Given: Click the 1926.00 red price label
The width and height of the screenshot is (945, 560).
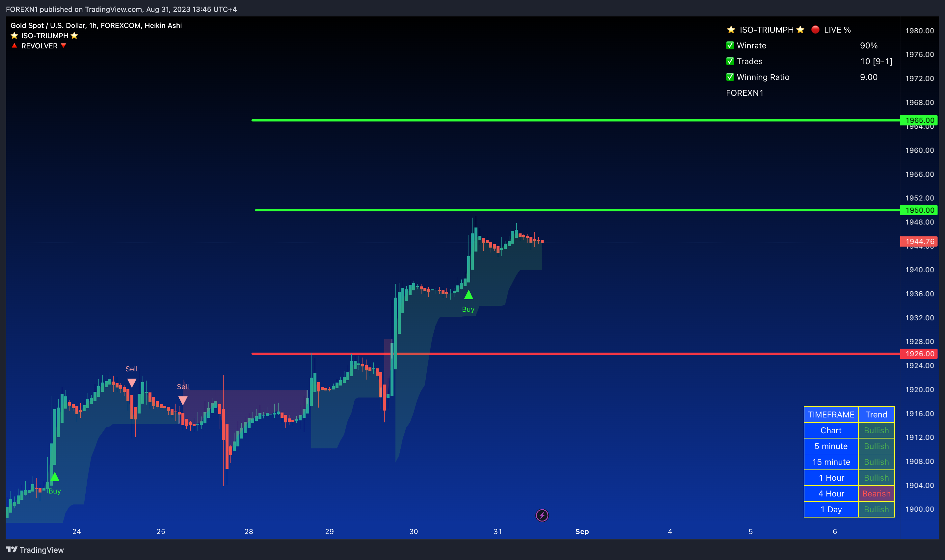Looking at the screenshot, I should 919,354.
